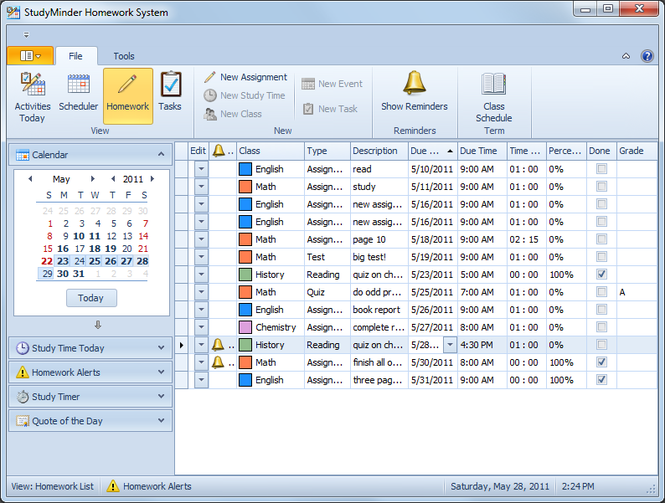Go to next year in calendar

(152, 179)
